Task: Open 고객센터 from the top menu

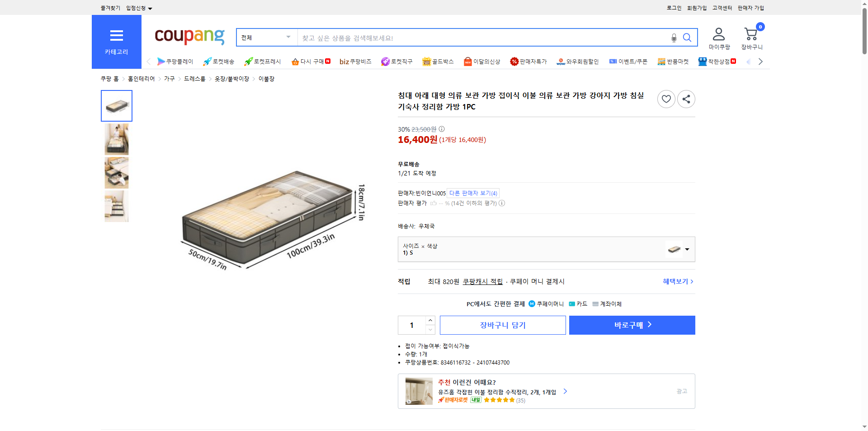Action: pyautogui.click(x=722, y=8)
